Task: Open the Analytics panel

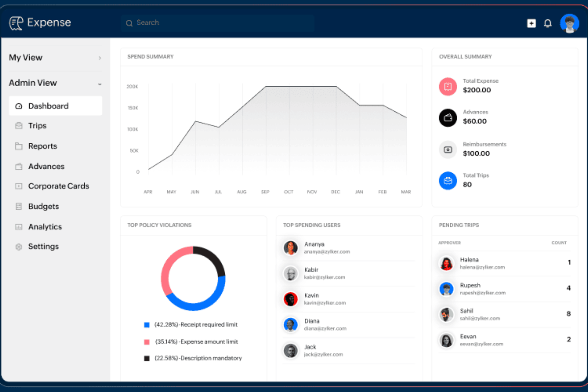Action: tap(45, 226)
